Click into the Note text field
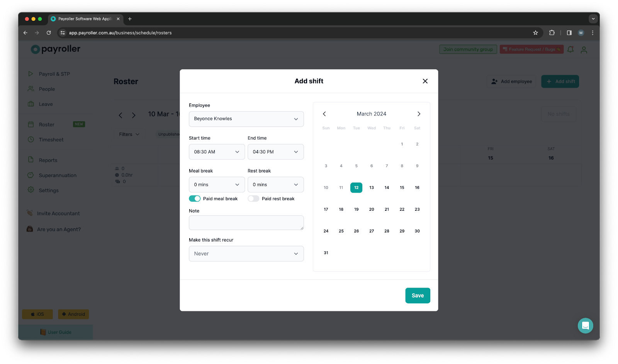This screenshot has width=618, height=364. click(246, 223)
